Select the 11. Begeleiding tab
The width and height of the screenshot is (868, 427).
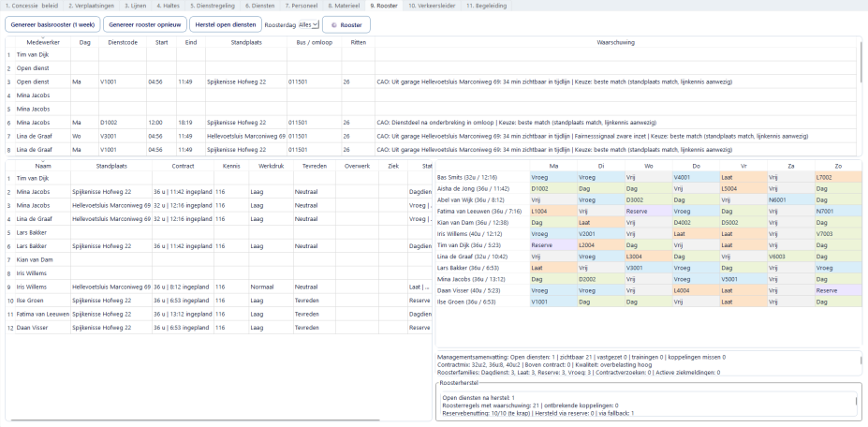489,6
